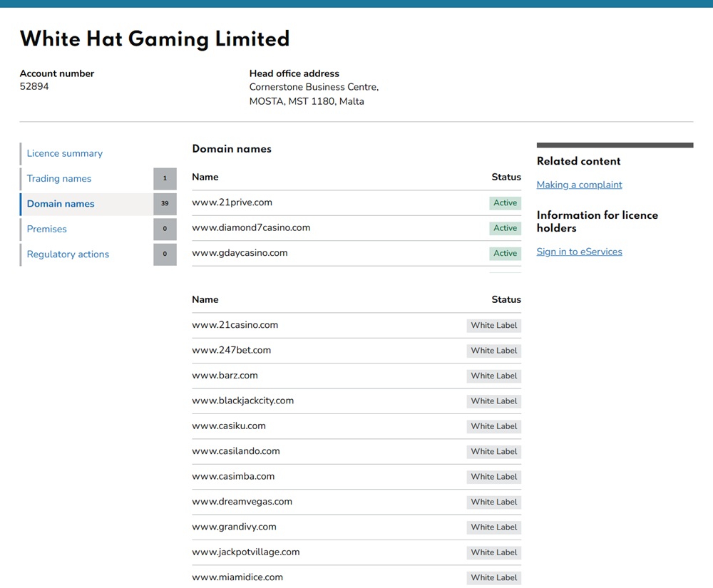Follow the Making a complaint link
The image size is (713, 588).
pos(579,185)
